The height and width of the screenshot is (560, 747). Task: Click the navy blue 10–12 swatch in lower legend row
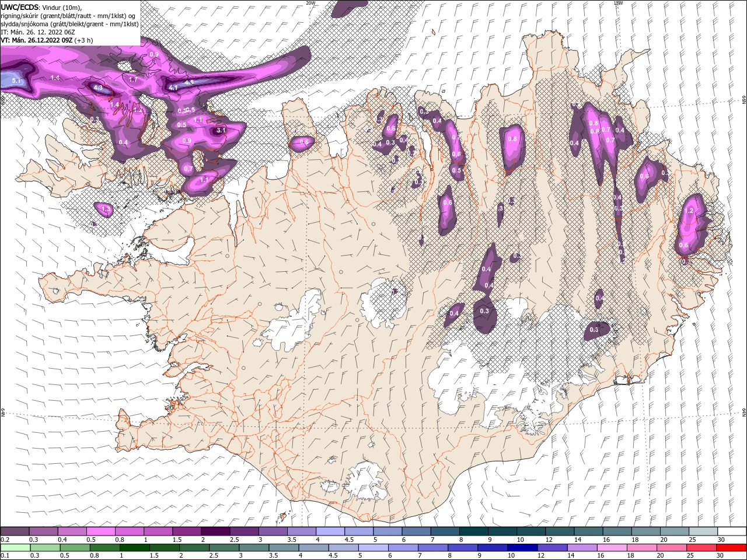click(x=522, y=548)
